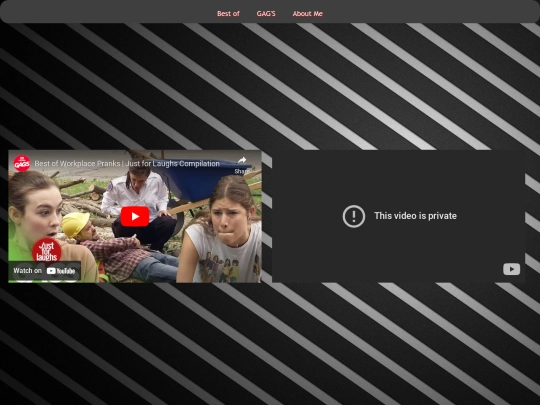Screen dimensions: 540x405
Task: Click the Just for Laughs red badge
Action: (46, 251)
